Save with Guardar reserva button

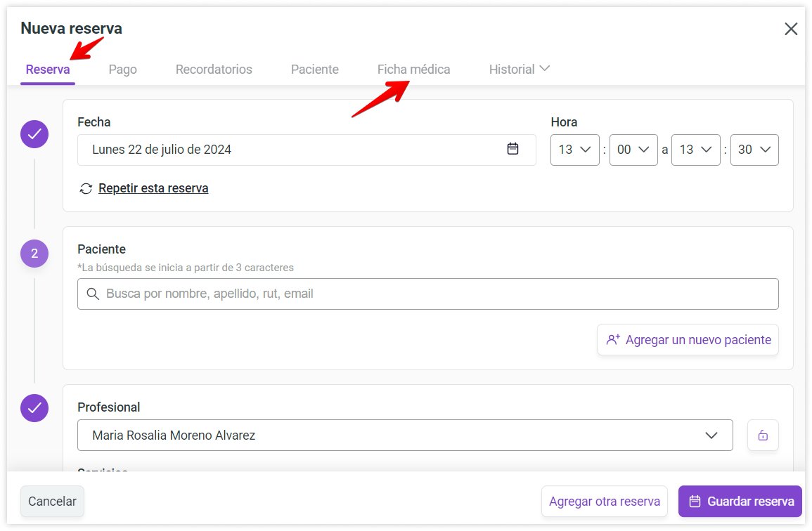pyautogui.click(x=740, y=501)
